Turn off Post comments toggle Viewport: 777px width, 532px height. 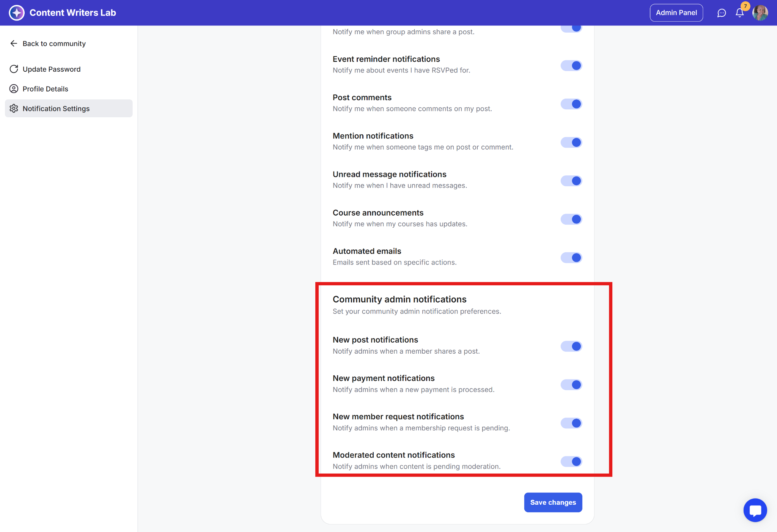pyautogui.click(x=571, y=104)
